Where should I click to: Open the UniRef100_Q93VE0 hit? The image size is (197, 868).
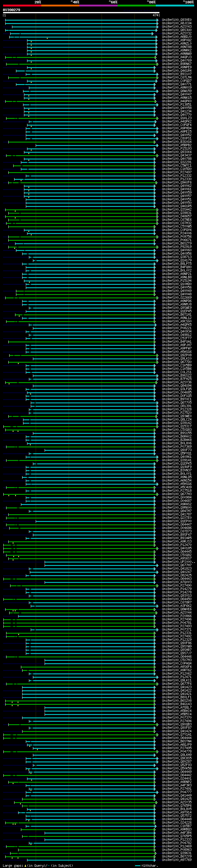pyautogui.click(x=176, y=20)
